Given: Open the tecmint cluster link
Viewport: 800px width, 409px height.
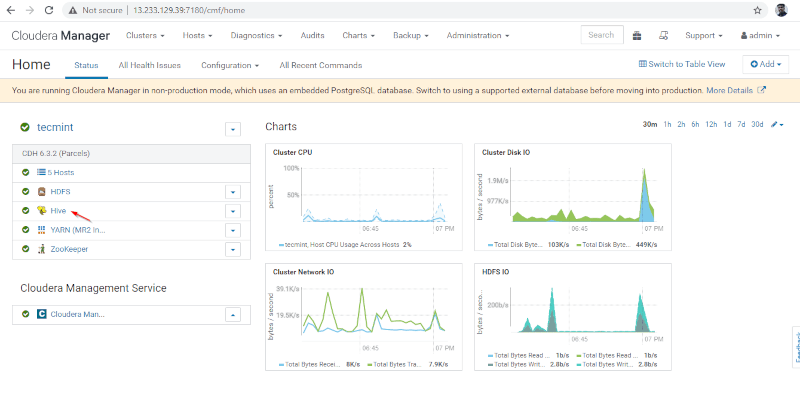Looking at the screenshot, I should coord(55,127).
